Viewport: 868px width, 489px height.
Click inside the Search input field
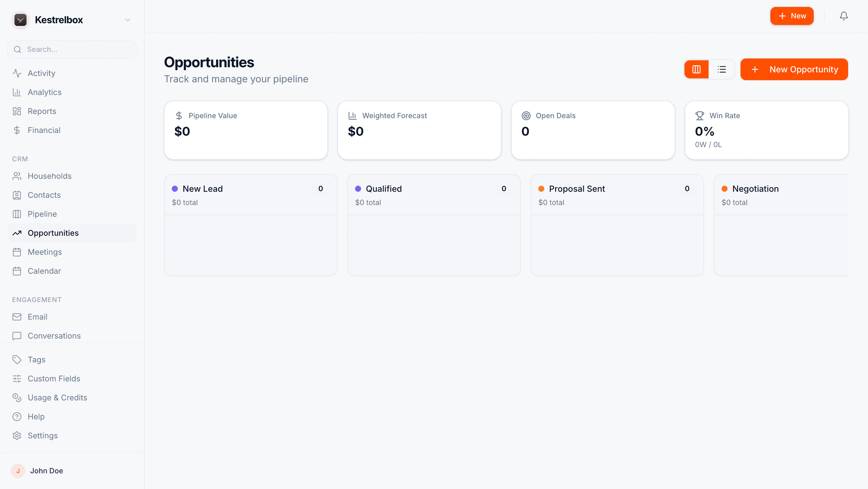point(72,49)
